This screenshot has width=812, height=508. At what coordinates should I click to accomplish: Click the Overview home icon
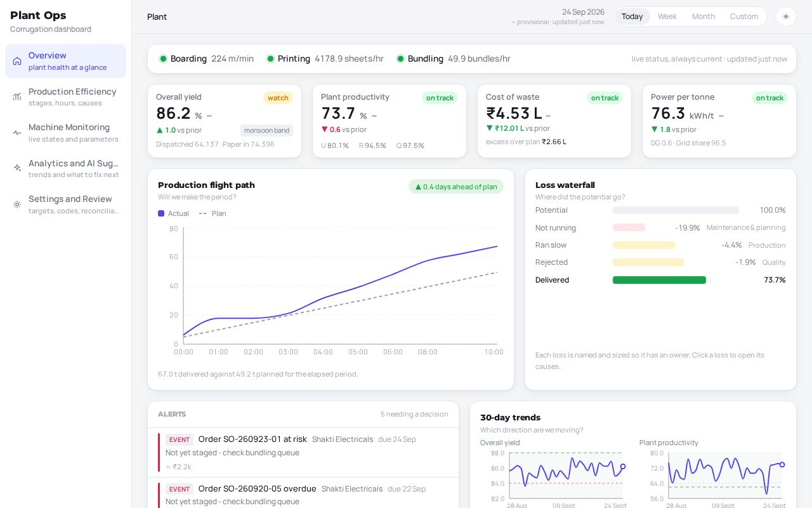[x=17, y=61]
